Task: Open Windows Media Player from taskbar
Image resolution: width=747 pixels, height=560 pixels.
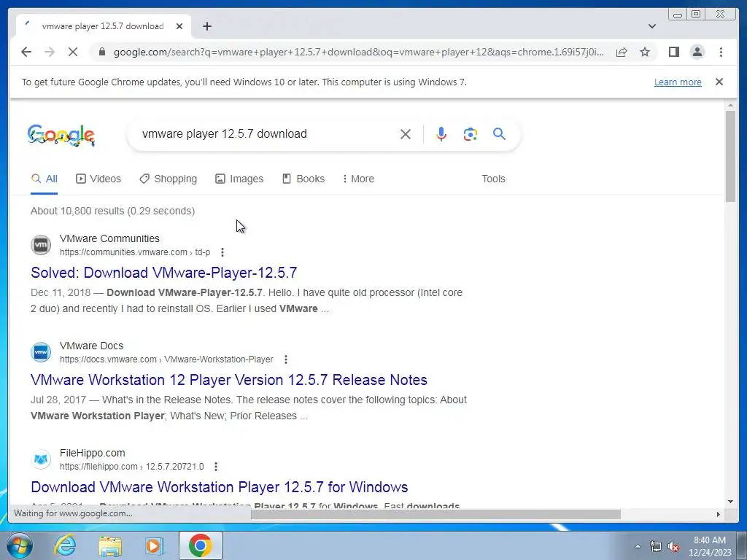Action: [155, 545]
